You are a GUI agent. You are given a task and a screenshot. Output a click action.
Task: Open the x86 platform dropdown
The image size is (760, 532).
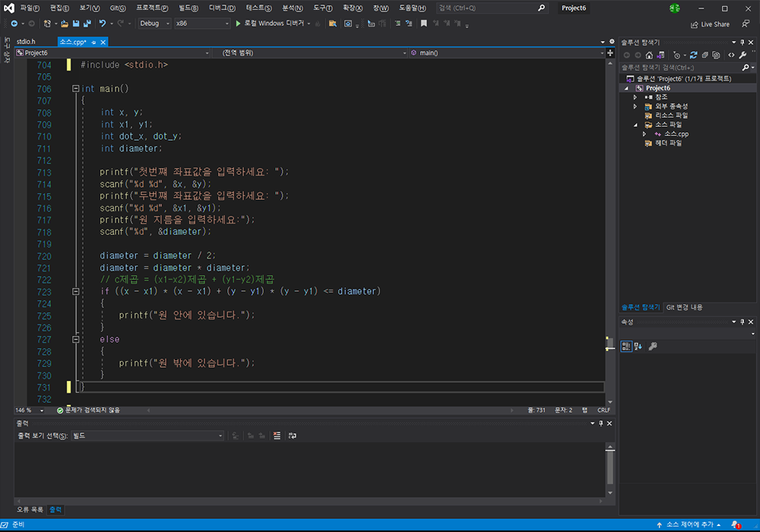point(201,24)
